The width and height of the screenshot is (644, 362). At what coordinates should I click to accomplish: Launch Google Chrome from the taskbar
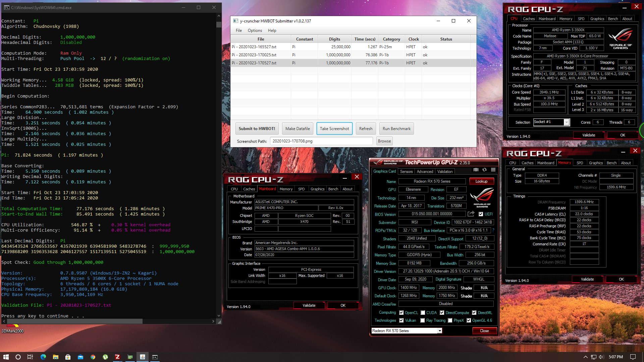(x=93, y=357)
